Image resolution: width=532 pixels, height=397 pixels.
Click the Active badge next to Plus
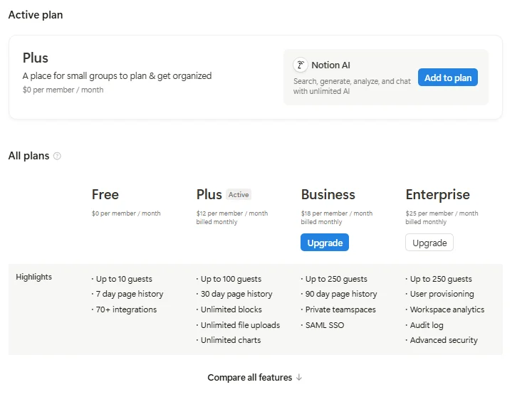click(x=239, y=195)
